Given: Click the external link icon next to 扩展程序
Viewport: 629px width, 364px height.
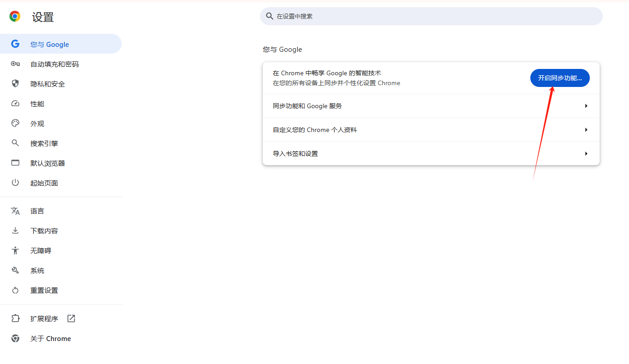Looking at the screenshot, I should point(71,318).
